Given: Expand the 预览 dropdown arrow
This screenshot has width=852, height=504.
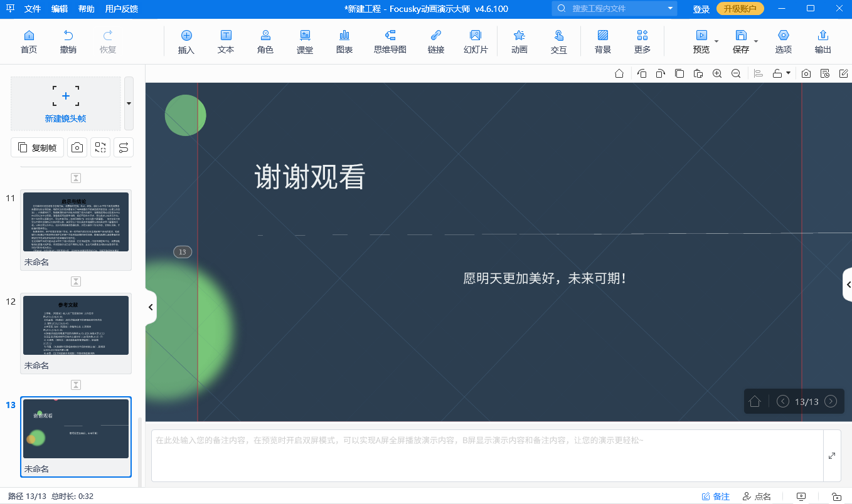Looking at the screenshot, I should coord(716,41).
